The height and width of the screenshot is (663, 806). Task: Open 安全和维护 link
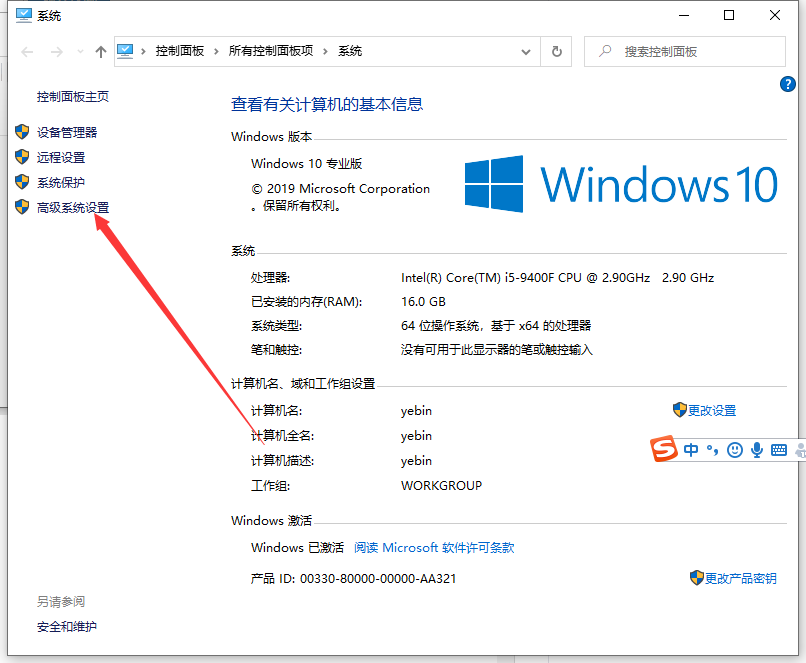[x=67, y=627]
